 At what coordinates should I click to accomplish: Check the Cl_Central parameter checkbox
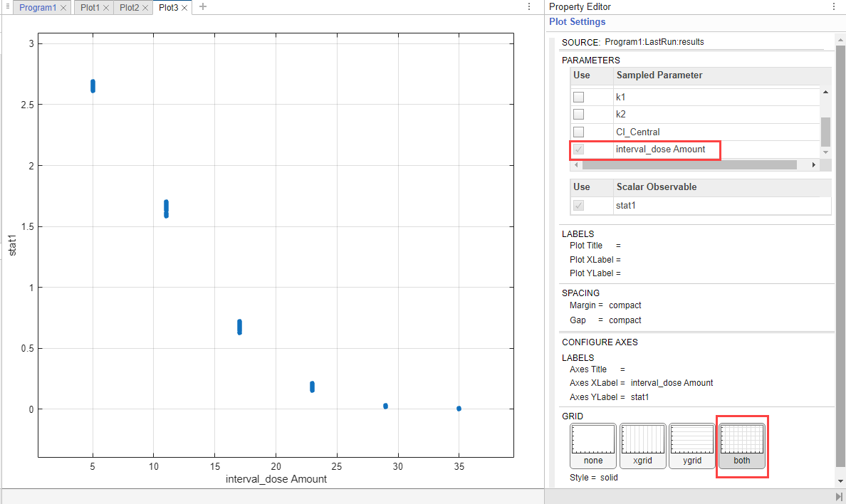click(x=578, y=132)
